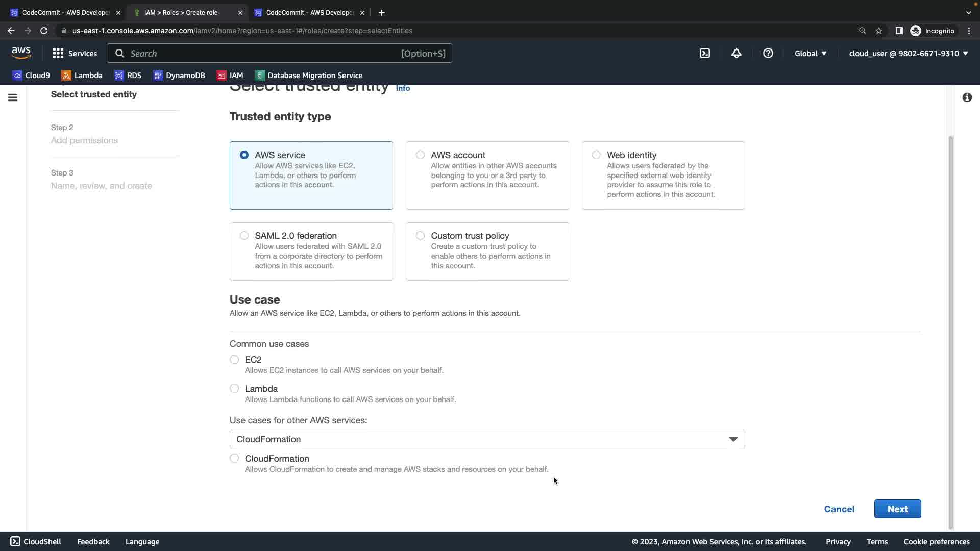Expand the CloudFormation service dropdown
980x551 pixels.
point(487,439)
